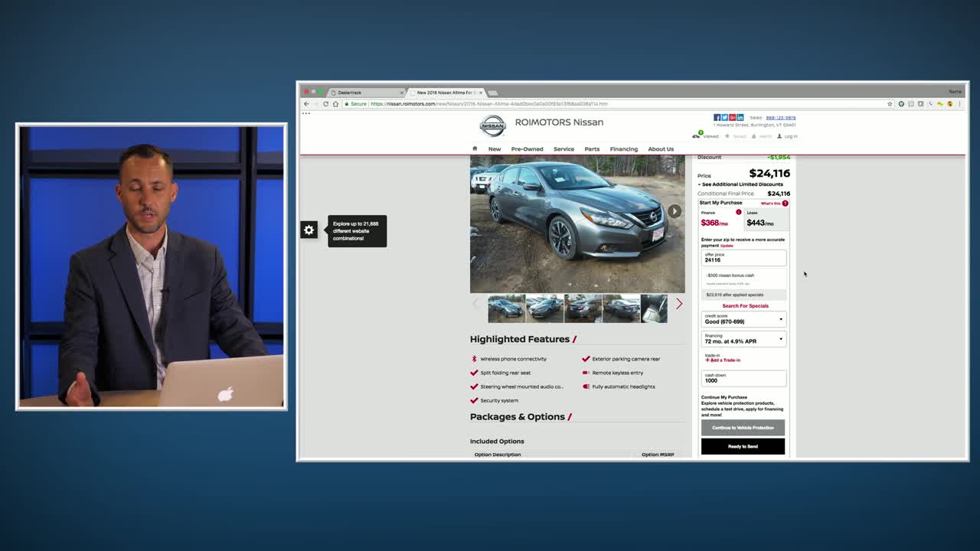Open the dealer's LinkedIn icon
This screenshot has width=980, height=551.
pyautogui.click(x=740, y=118)
